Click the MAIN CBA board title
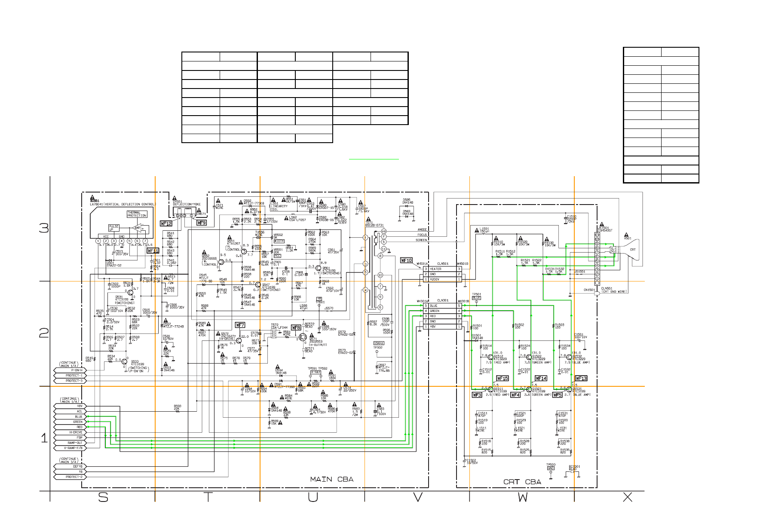760x532 pixels. pos(332,479)
